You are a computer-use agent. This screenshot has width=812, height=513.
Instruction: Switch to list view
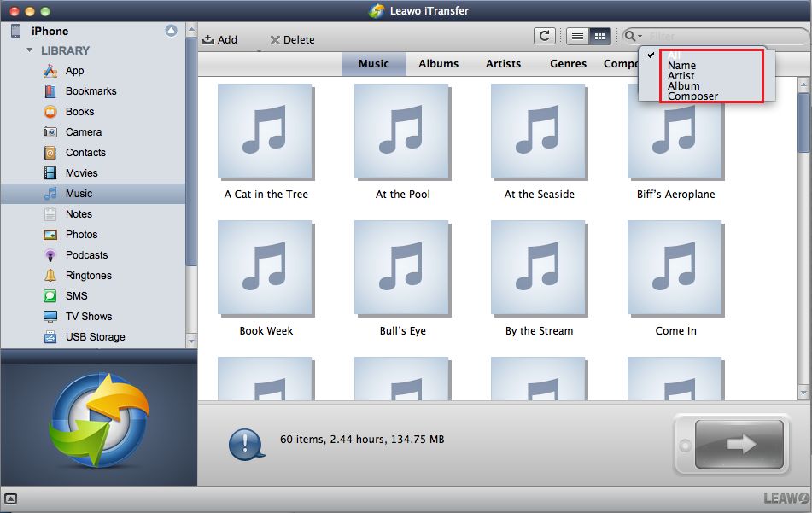(x=578, y=36)
